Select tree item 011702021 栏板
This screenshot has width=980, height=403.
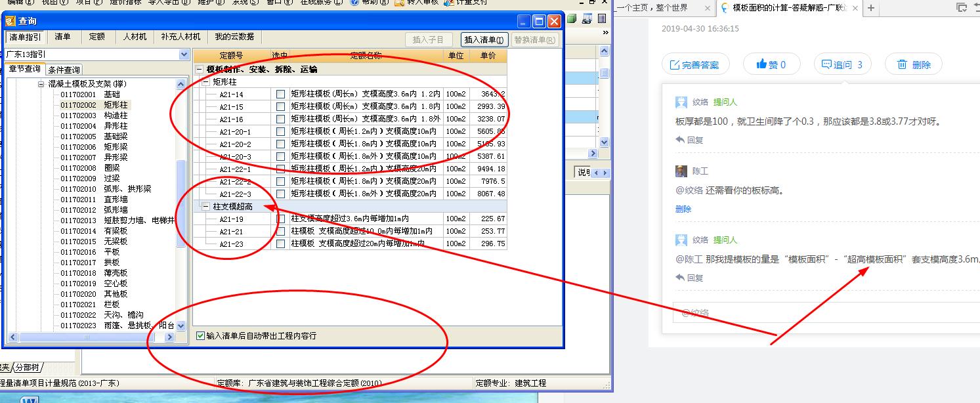tap(90, 305)
